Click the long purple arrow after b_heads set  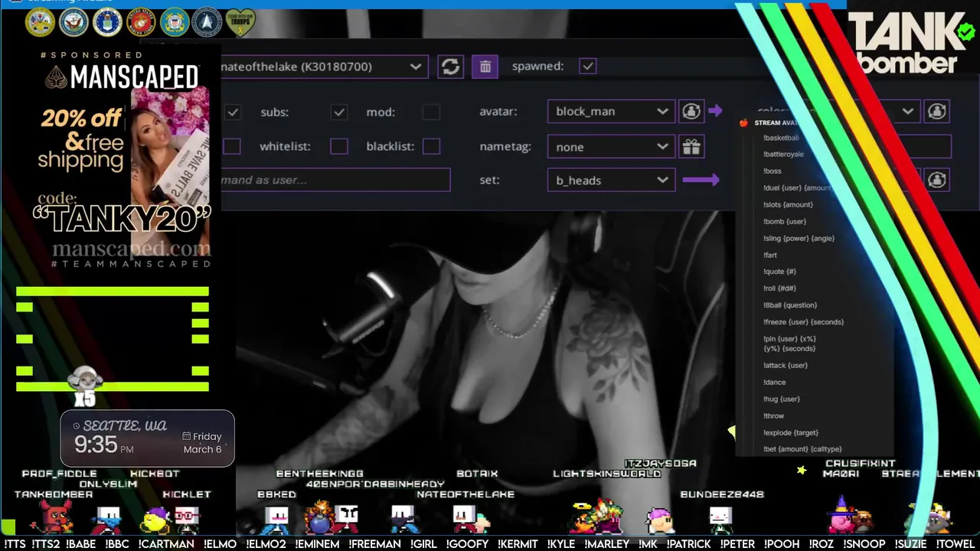point(701,181)
